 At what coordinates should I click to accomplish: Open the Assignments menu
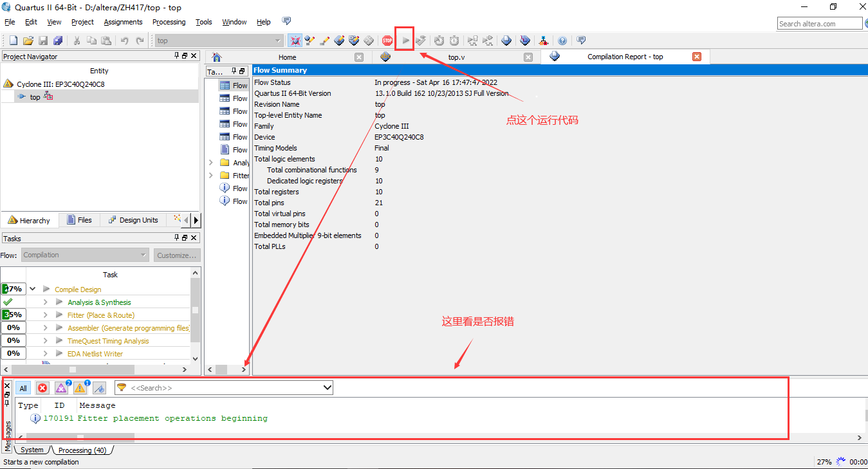coord(123,22)
